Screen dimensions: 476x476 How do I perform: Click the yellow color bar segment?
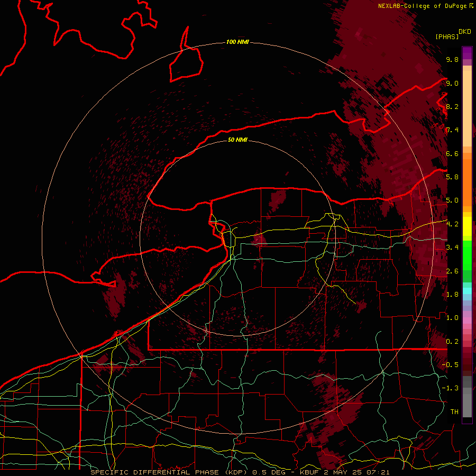467,226
